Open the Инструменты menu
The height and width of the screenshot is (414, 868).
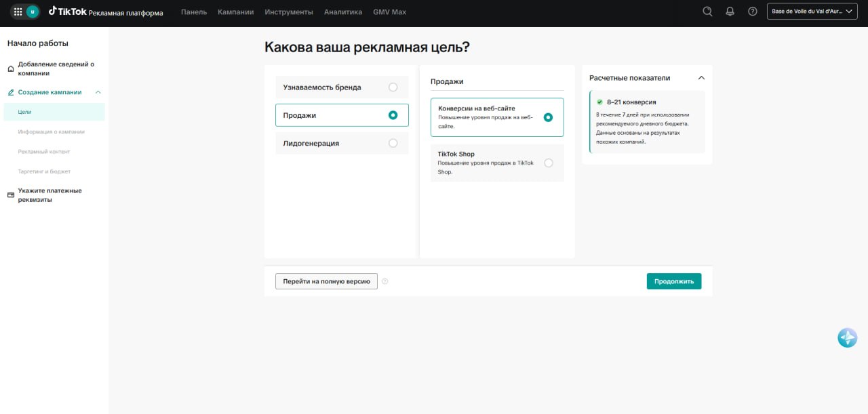click(x=289, y=12)
